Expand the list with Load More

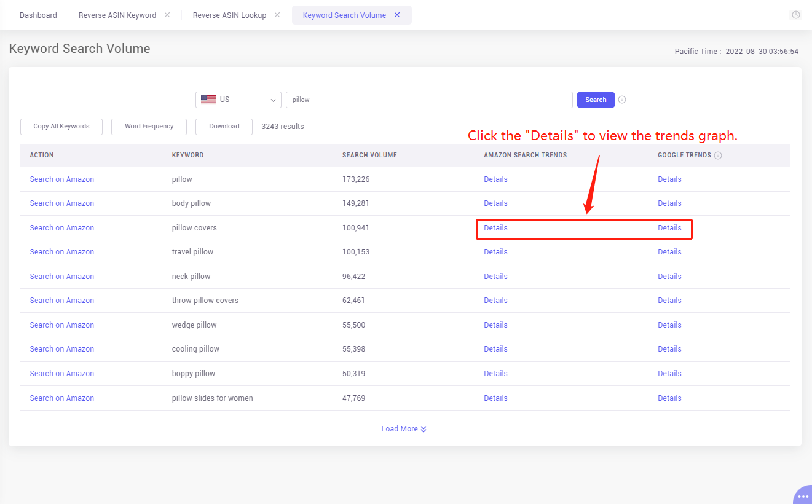coord(404,429)
